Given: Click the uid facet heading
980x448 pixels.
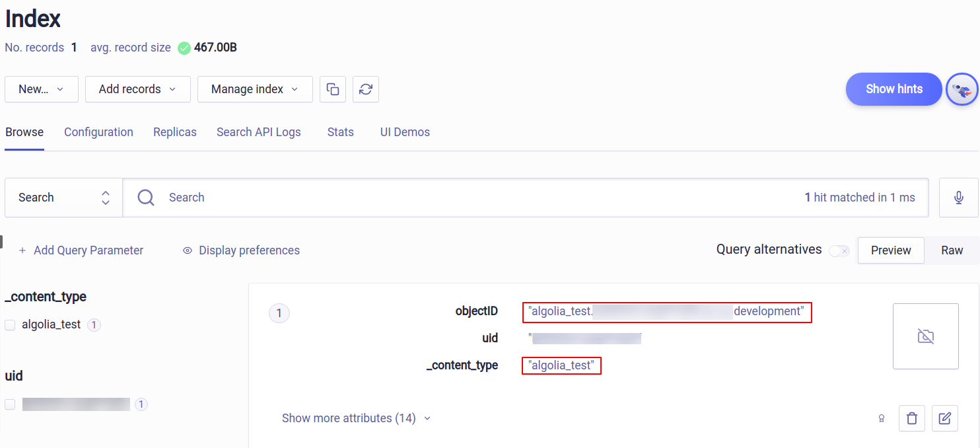Looking at the screenshot, I should (x=14, y=376).
